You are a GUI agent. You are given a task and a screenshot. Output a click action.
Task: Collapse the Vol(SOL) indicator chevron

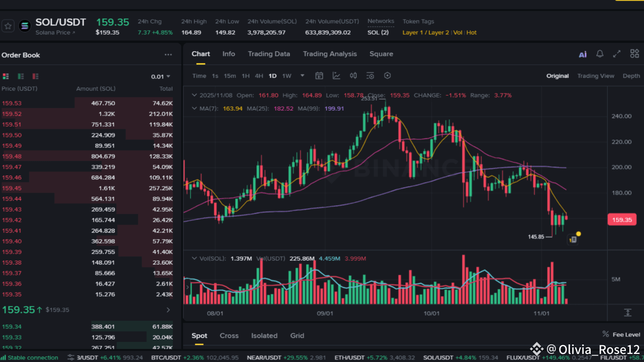click(x=194, y=258)
